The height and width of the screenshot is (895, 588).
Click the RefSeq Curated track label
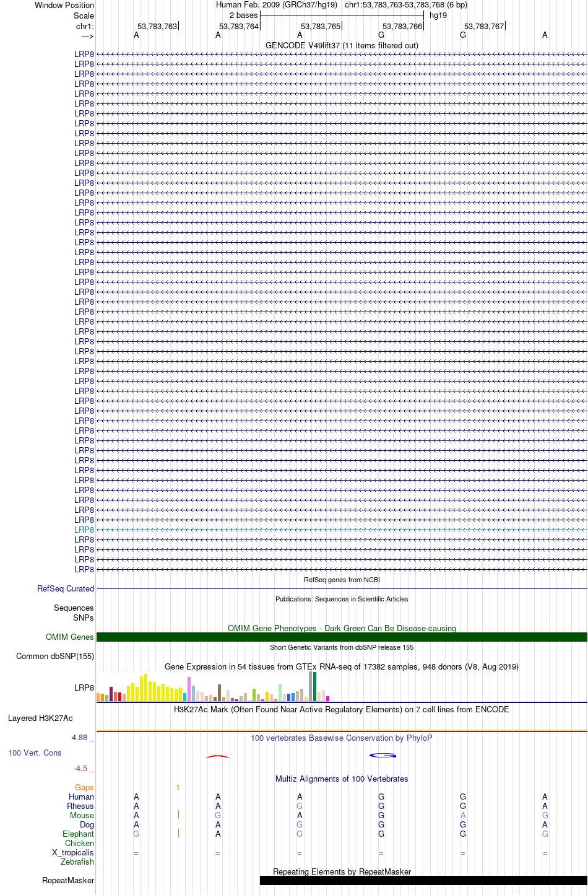pyautogui.click(x=66, y=589)
